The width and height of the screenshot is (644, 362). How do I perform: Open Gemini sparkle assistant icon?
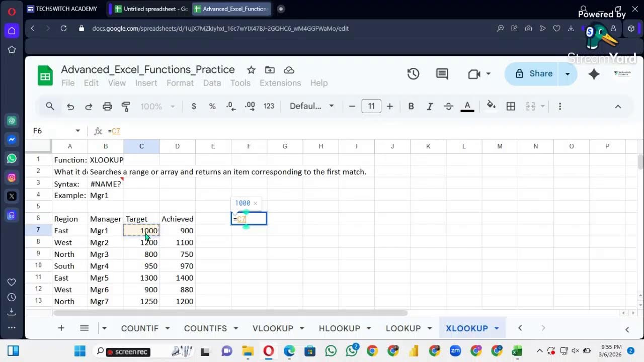click(594, 74)
